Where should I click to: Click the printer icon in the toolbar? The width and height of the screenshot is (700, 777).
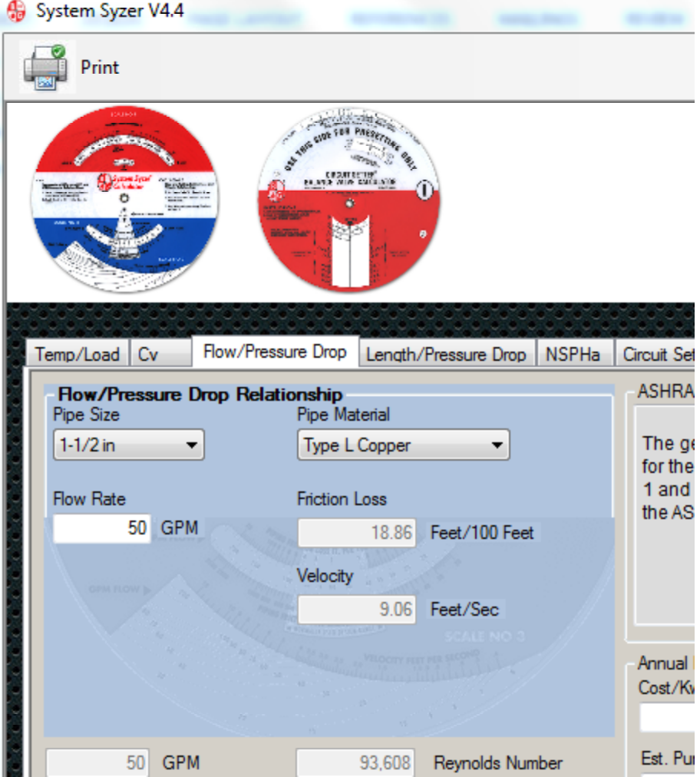tap(45, 68)
